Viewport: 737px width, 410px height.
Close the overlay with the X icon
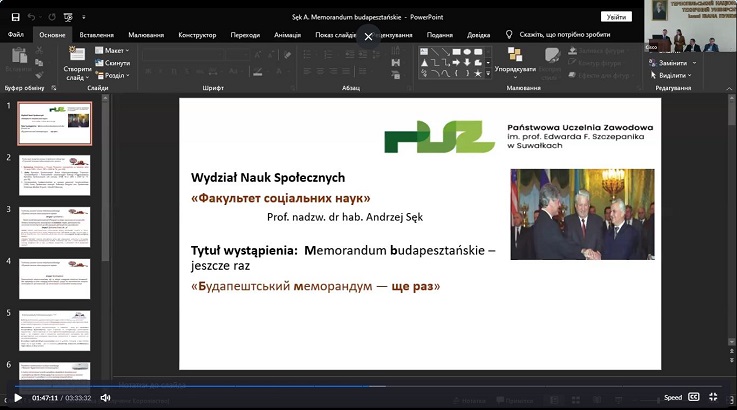[x=368, y=36]
